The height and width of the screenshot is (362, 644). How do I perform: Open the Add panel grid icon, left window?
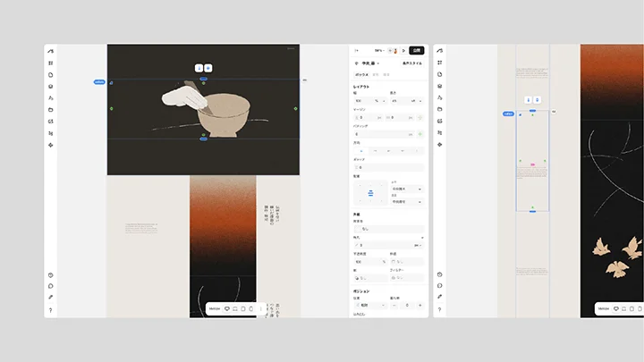pos(50,63)
